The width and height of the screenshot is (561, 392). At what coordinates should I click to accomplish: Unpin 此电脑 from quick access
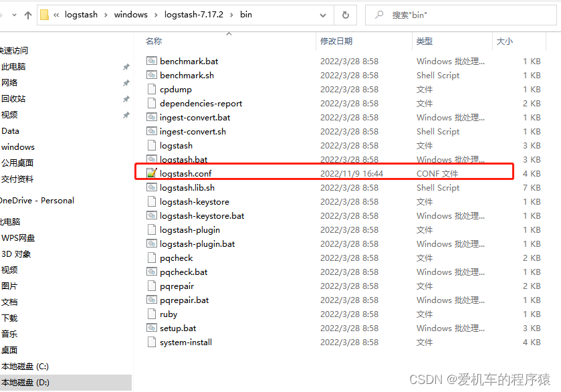(x=126, y=67)
